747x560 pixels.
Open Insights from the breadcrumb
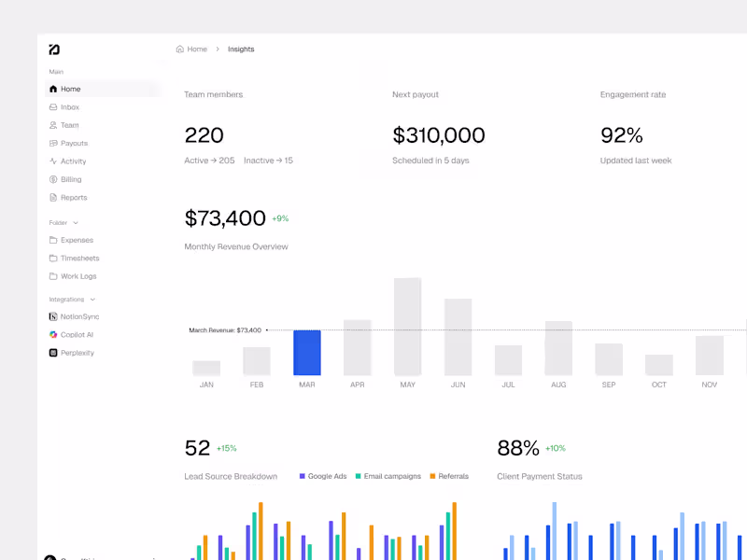pyautogui.click(x=241, y=49)
